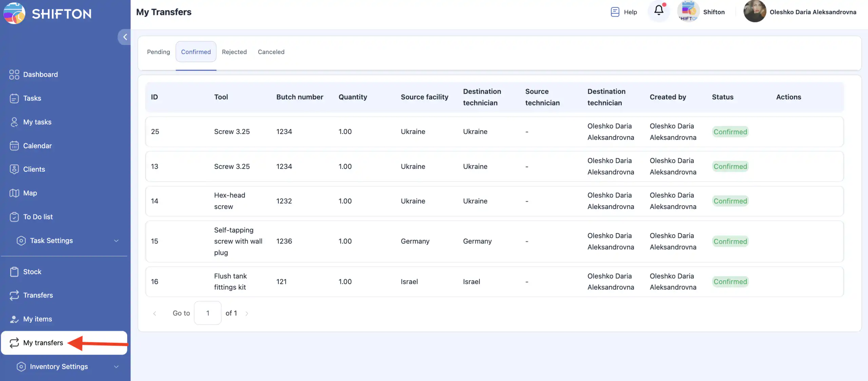Image resolution: width=868 pixels, height=381 pixels.
Task: Open My items person icon
Action: [14, 319]
